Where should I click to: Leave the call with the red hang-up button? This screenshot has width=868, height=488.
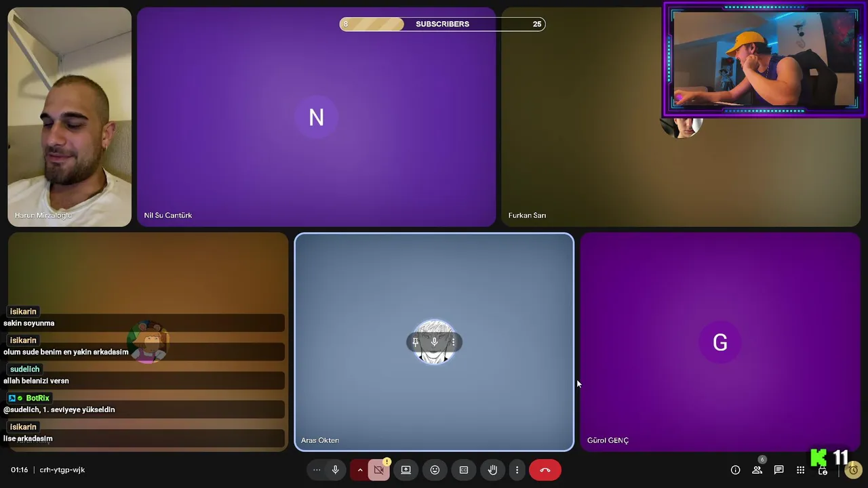point(545,470)
